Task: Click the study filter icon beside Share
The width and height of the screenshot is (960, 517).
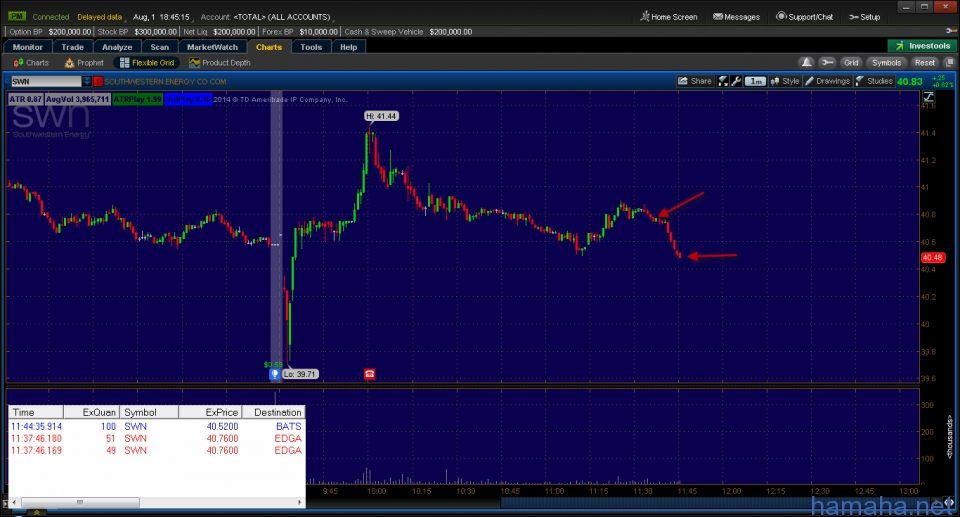Action: 723,81
